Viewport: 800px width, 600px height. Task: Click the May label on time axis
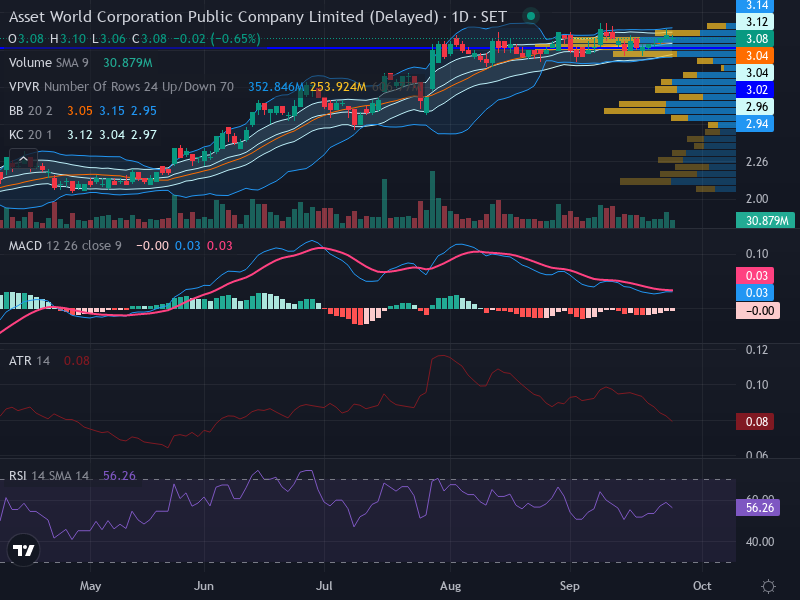point(90,586)
